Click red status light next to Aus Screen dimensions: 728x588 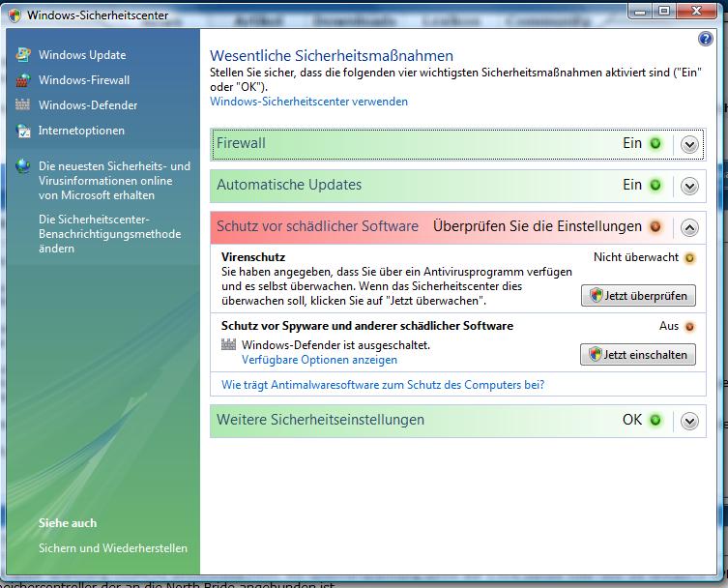pos(690,327)
